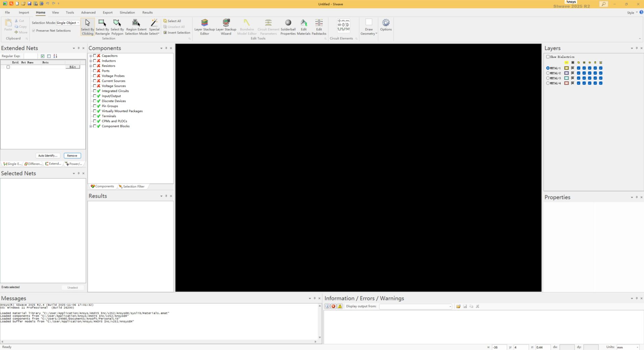The image size is (644, 350).
Task: Open the Layer Stackup Editor
Action: (205, 27)
